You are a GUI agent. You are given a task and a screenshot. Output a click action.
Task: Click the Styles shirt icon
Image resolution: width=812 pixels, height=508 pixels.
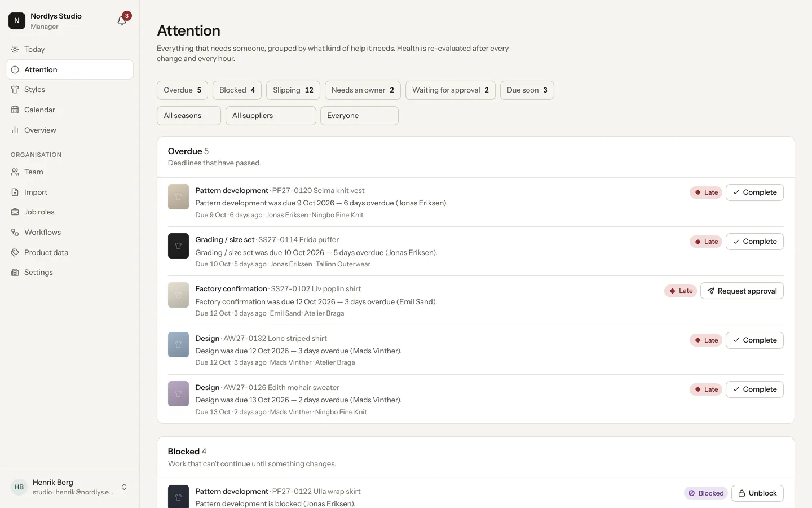[x=15, y=90]
